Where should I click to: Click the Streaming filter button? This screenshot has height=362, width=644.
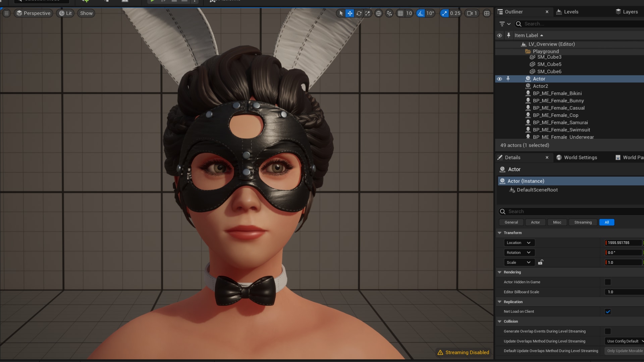pyautogui.click(x=583, y=222)
